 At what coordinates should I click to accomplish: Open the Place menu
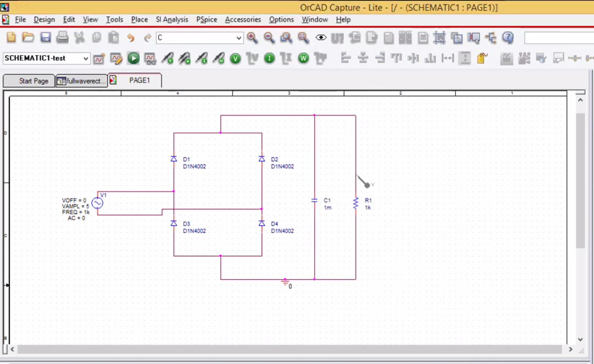point(139,20)
